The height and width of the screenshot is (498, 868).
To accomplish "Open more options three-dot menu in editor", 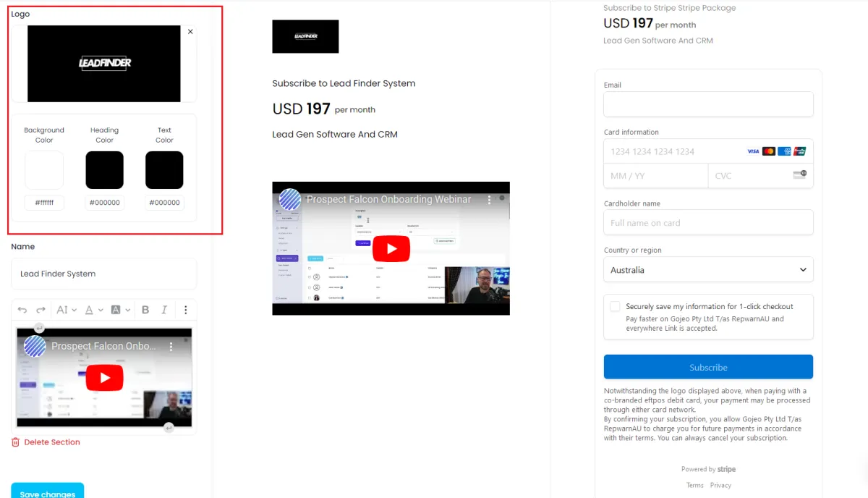I will pos(186,310).
